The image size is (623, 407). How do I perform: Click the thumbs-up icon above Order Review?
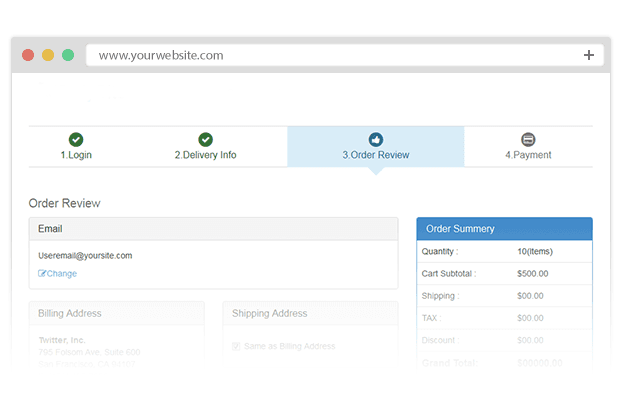pyautogui.click(x=376, y=140)
